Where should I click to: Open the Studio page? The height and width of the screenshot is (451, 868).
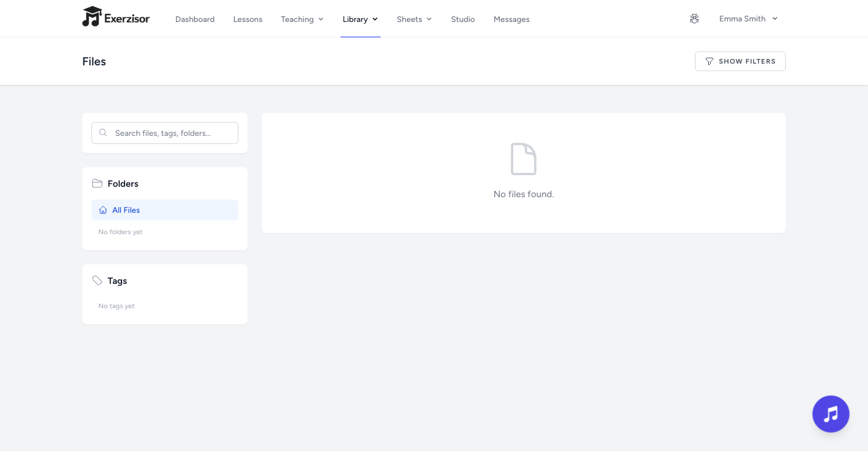pos(463,19)
